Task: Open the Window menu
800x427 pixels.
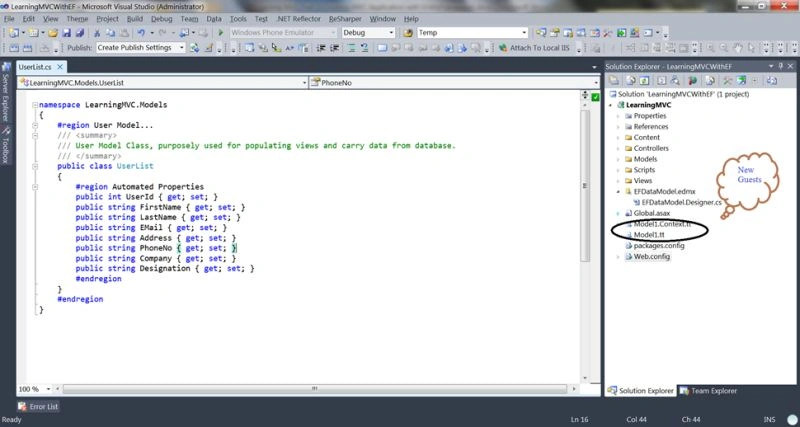Action: point(382,19)
